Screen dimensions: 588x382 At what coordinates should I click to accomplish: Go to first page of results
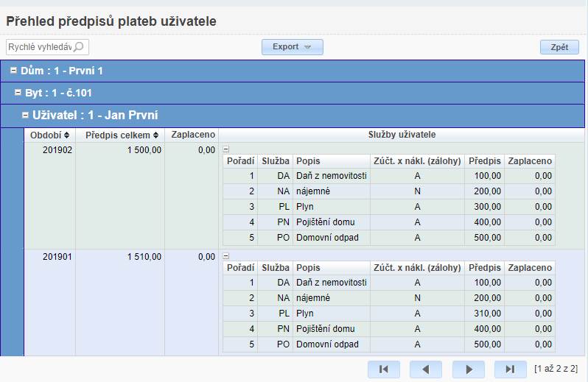coord(384,369)
